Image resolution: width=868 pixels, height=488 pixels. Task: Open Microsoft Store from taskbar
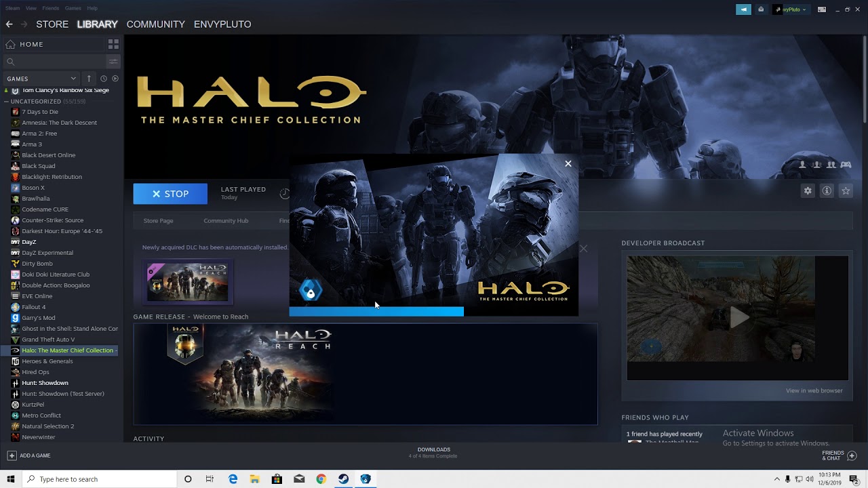pos(277,479)
